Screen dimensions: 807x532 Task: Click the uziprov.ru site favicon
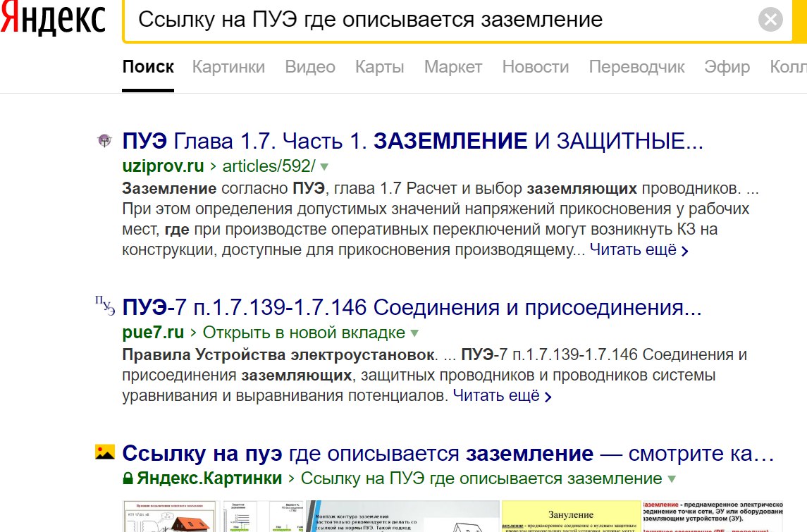click(104, 140)
